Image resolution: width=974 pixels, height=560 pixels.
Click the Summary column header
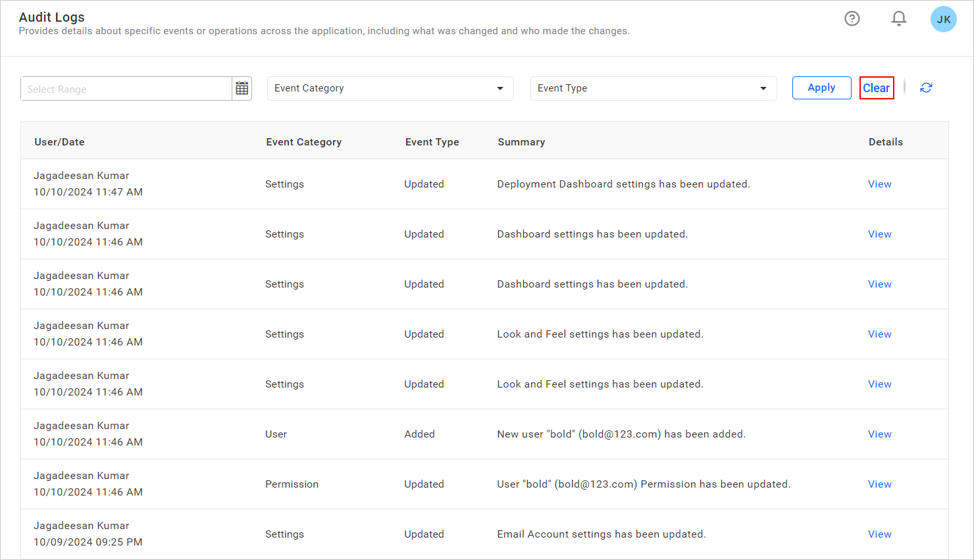click(x=521, y=142)
